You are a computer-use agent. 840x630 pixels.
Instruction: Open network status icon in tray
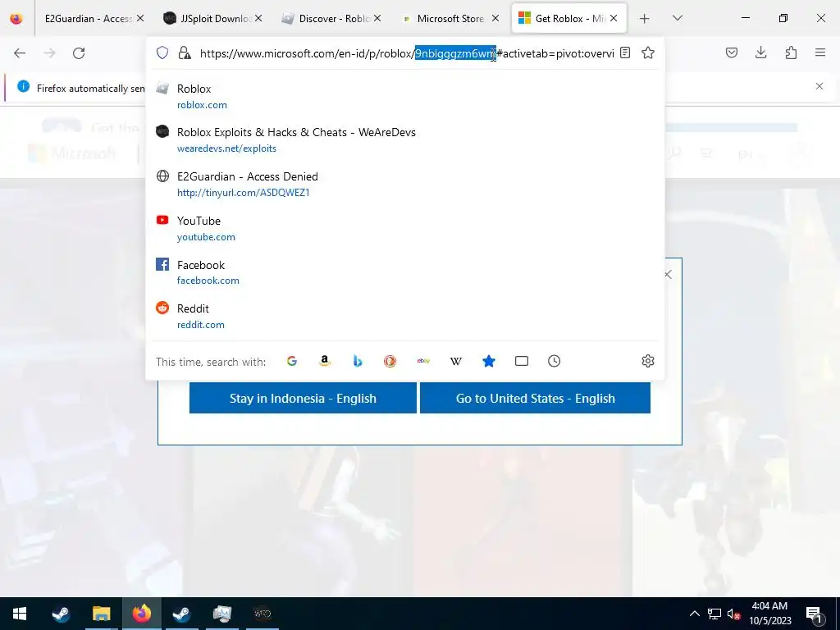pos(714,614)
